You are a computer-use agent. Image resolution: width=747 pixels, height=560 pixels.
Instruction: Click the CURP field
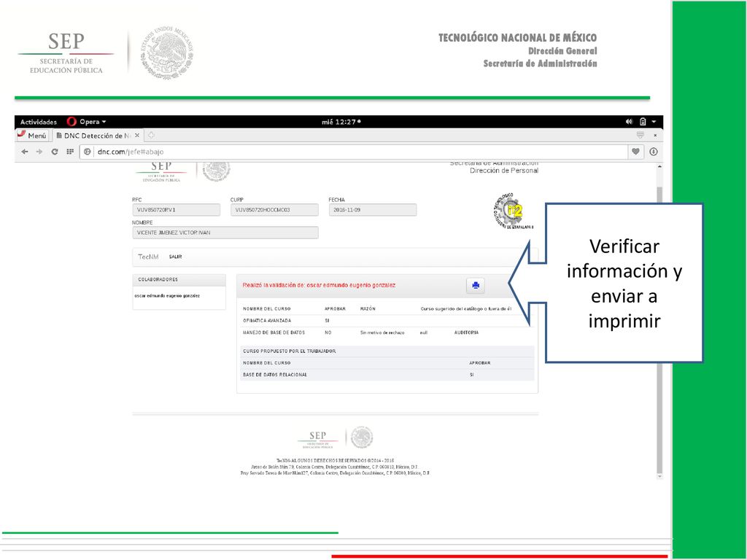click(x=274, y=209)
